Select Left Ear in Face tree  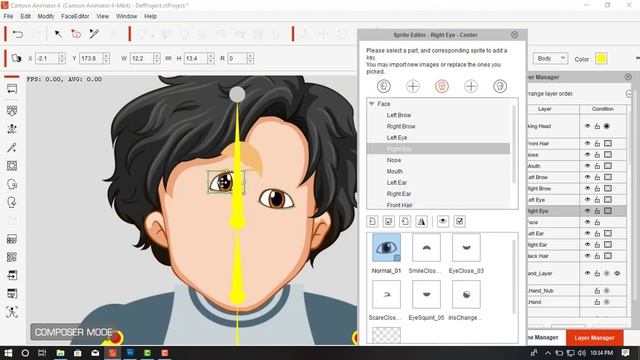[397, 182]
